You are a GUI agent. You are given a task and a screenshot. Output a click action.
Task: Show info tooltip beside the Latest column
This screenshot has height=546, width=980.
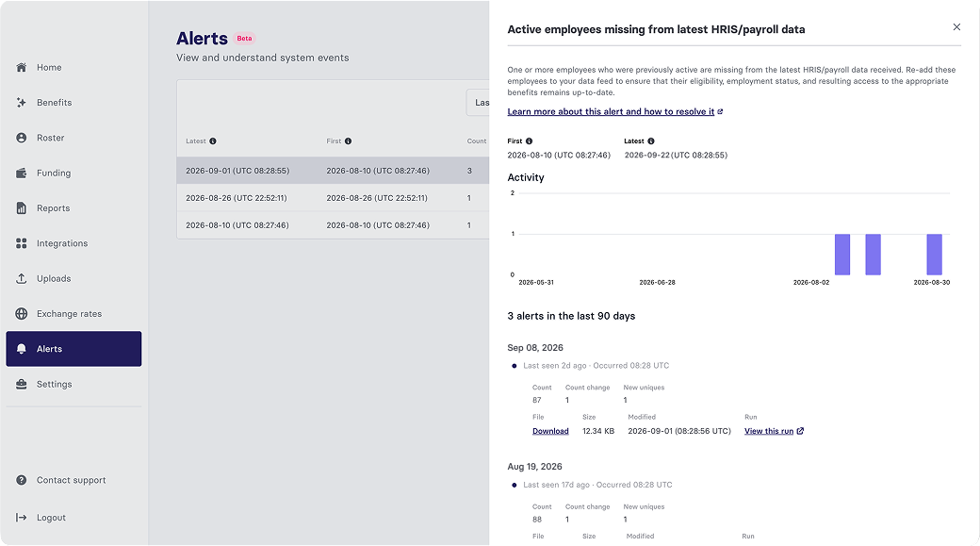[213, 141]
